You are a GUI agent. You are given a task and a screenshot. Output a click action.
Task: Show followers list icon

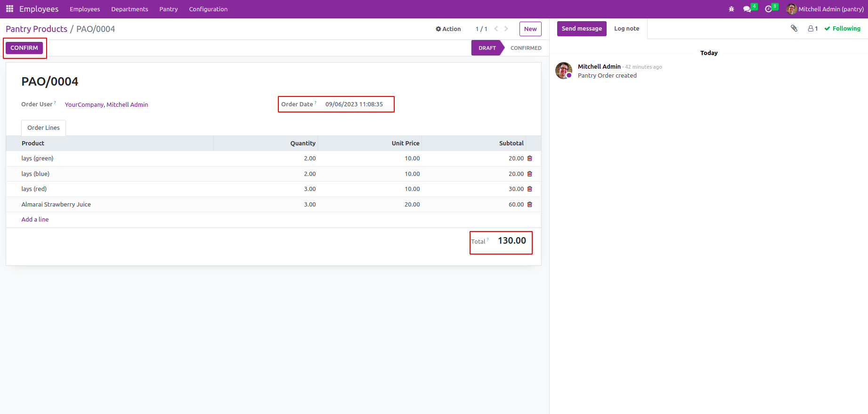click(812, 28)
